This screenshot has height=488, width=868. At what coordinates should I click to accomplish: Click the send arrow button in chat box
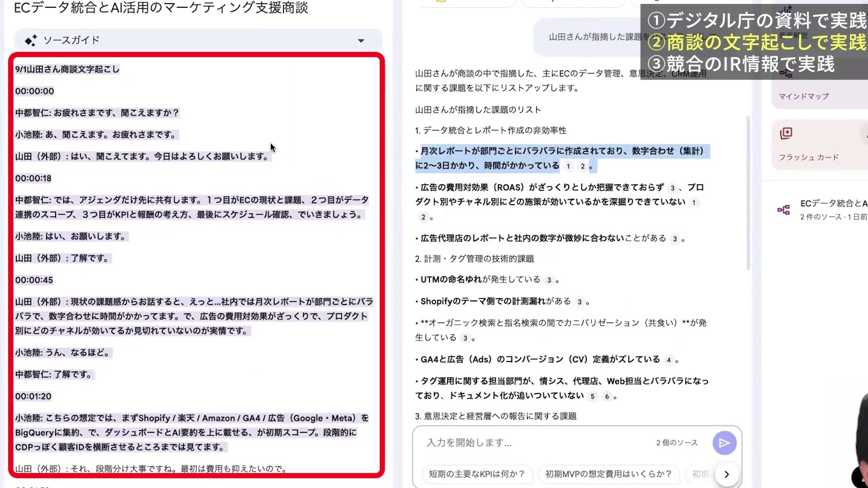pos(724,443)
